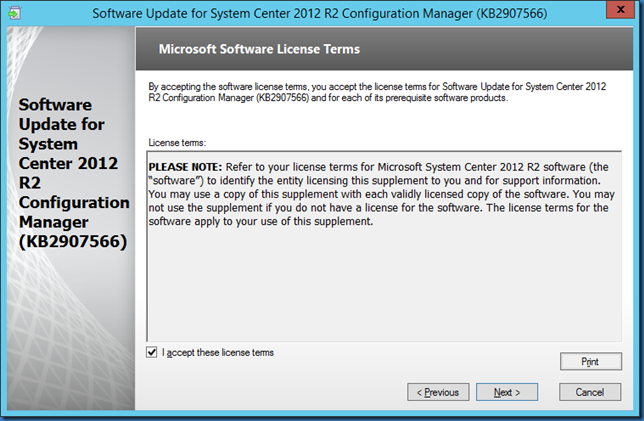Click inside the license terms text paragraph

point(380,193)
